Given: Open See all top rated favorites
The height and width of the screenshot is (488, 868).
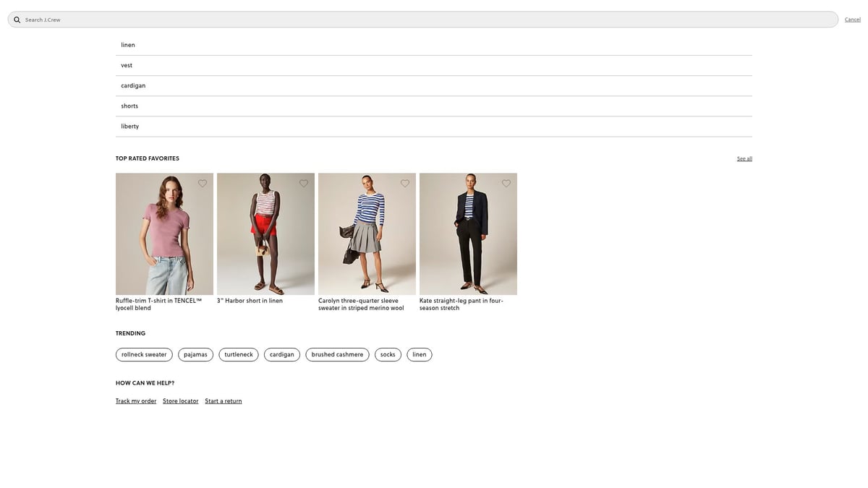Looking at the screenshot, I should click(744, 158).
